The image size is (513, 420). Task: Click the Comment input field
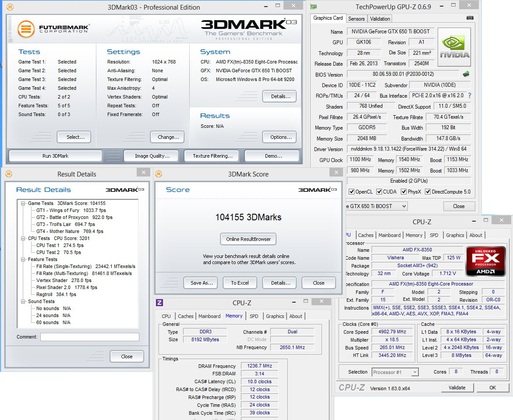tap(90, 337)
